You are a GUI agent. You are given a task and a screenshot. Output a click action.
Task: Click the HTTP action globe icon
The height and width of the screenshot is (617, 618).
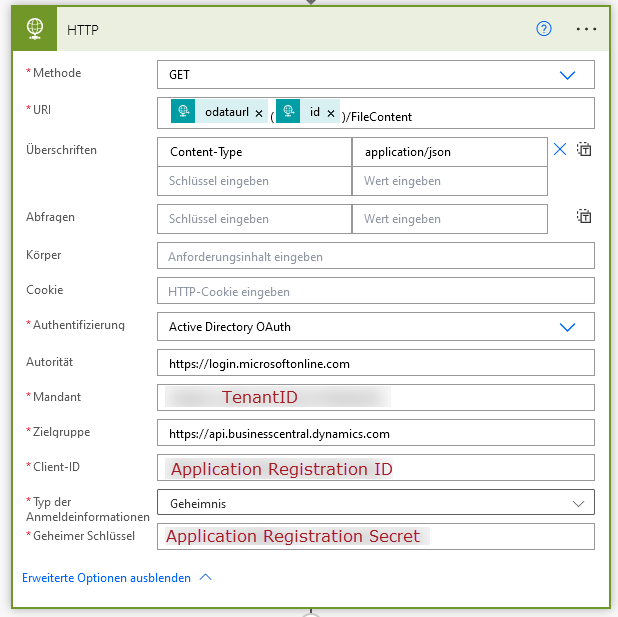point(35,29)
